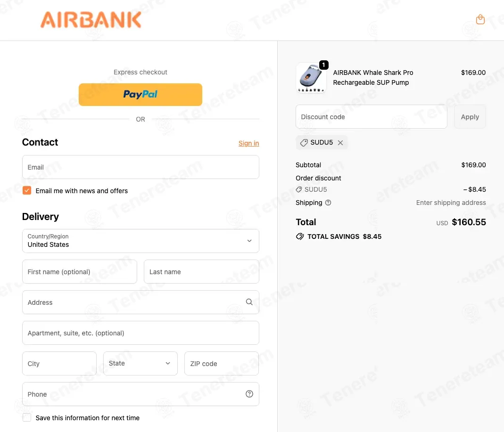The image size is (504, 432).
Task: Check Save this information for next time
Action: (x=27, y=417)
